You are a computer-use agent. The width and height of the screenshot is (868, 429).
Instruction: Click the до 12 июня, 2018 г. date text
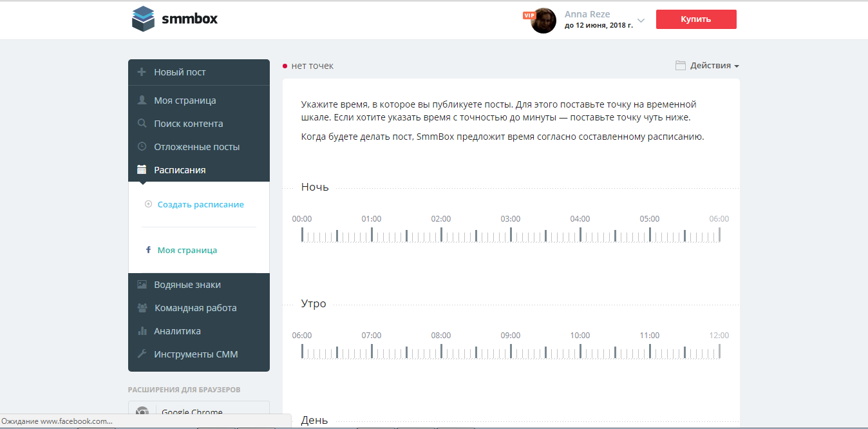(x=599, y=26)
